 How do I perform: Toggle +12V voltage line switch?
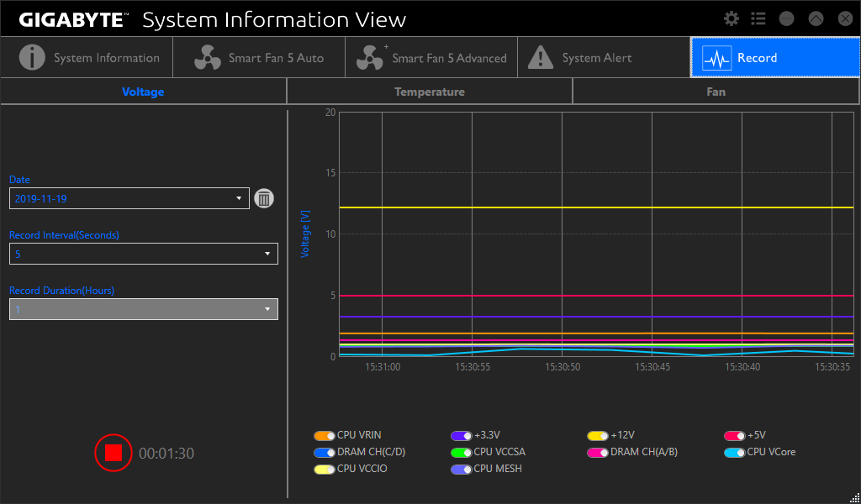[x=598, y=436]
